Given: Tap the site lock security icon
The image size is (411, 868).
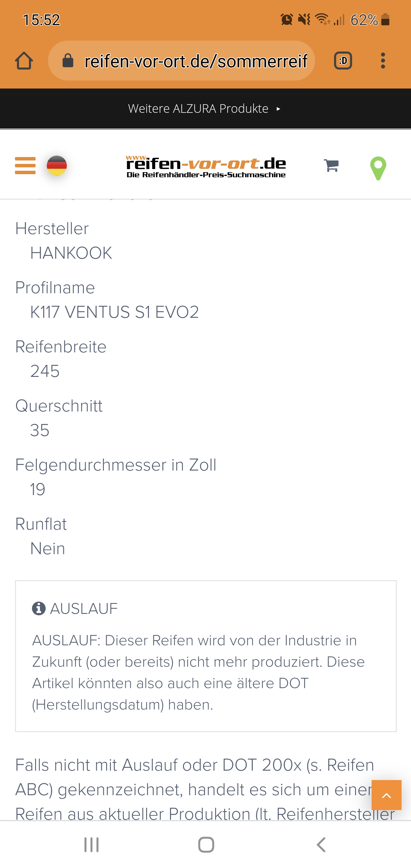Looking at the screenshot, I should click(x=68, y=61).
